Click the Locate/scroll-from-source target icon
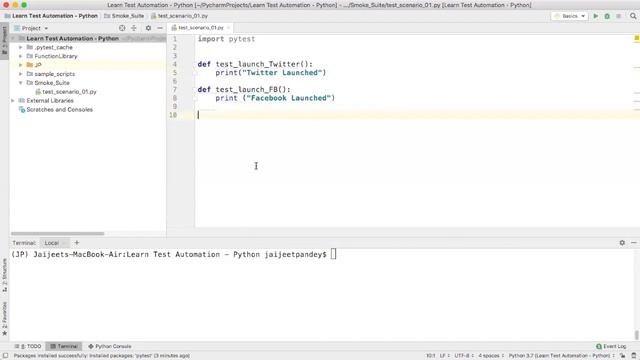The image size is (640, 360). point(122,28)
